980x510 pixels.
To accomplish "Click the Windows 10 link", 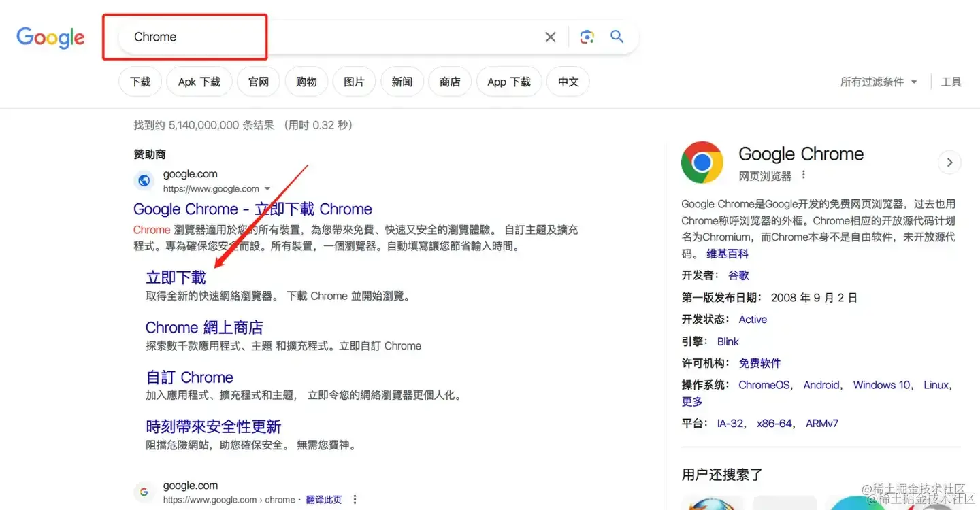I will tap(882, 385).
